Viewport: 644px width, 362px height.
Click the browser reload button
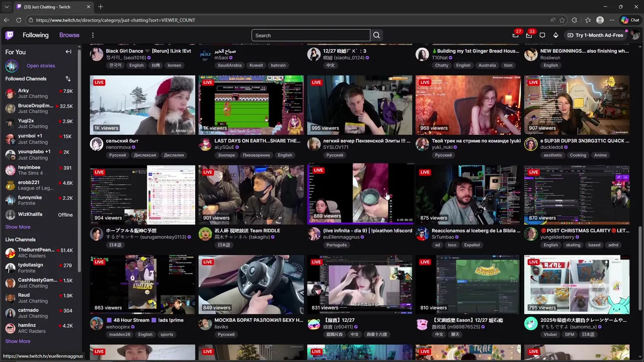pos(19,20)
